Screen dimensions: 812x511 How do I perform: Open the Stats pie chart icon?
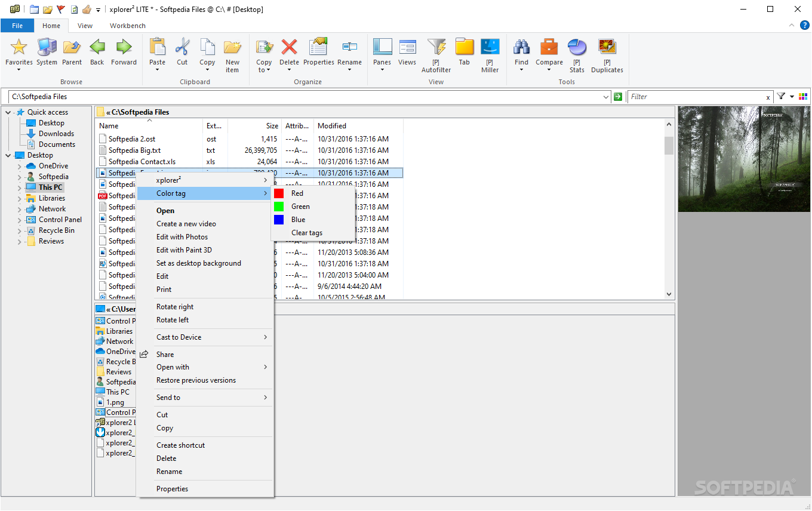[x=577, y=47]
